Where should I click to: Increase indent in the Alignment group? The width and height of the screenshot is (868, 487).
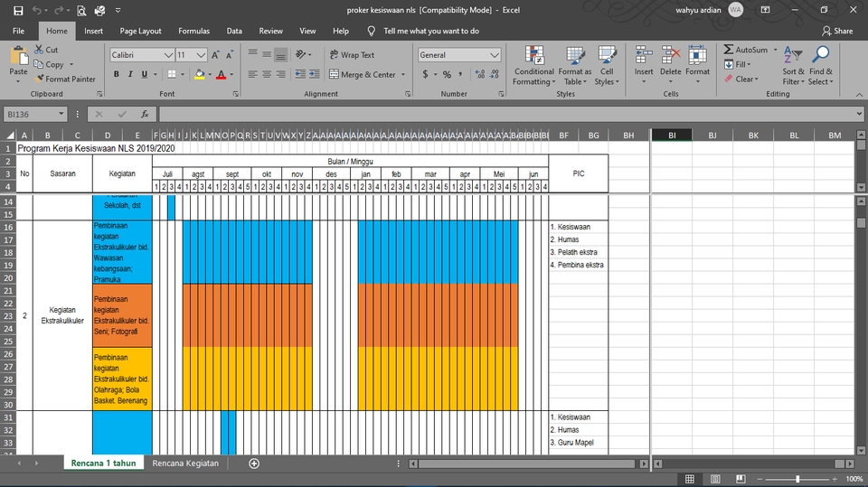[315, 74]
